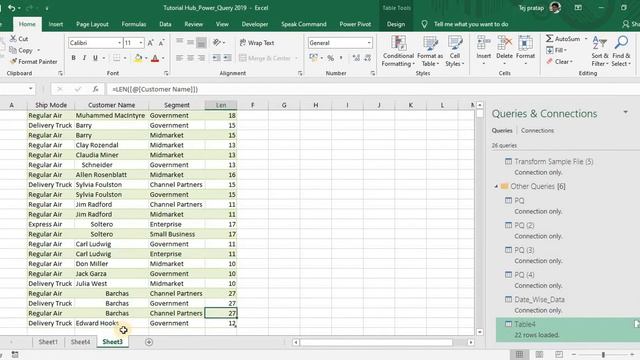Click Merge & Center
This screenshot has width=640, height=360.
point(265,58)
